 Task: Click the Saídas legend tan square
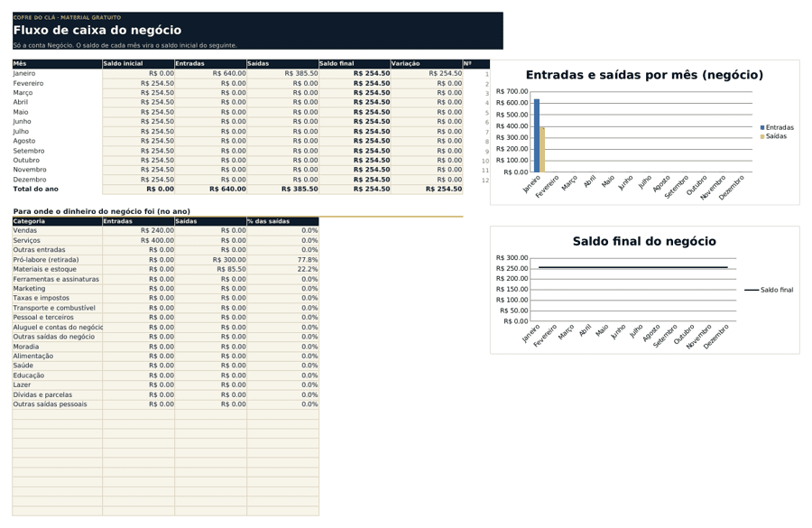click(x=762, y=136)
